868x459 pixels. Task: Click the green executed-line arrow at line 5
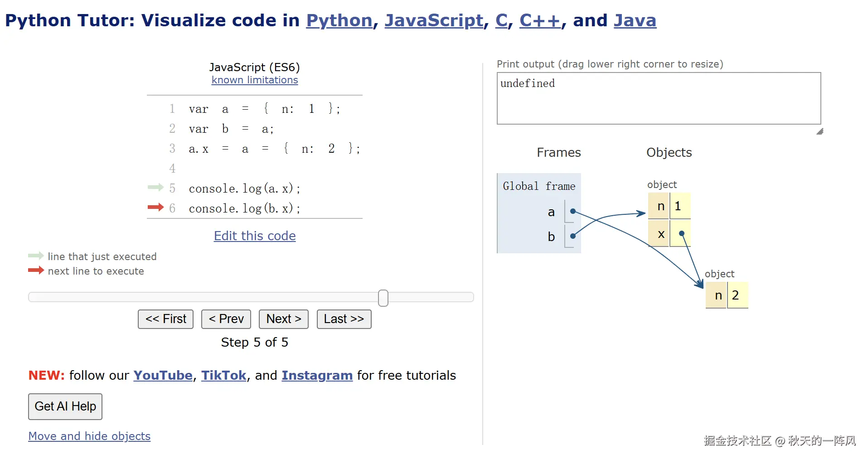coord(155,187)
